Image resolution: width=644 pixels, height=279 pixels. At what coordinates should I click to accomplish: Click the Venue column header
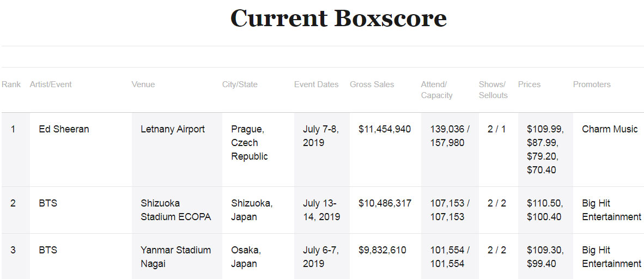click(143, 84)
